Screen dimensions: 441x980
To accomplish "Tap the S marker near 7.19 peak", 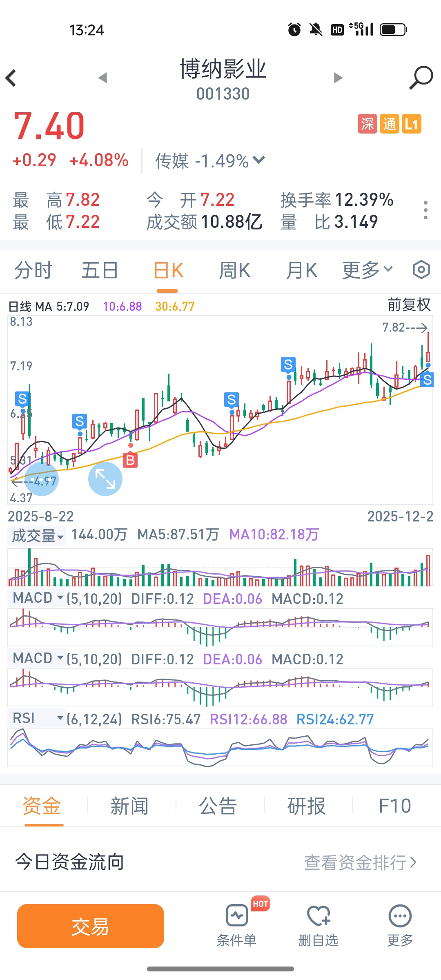I will [288, 364].
